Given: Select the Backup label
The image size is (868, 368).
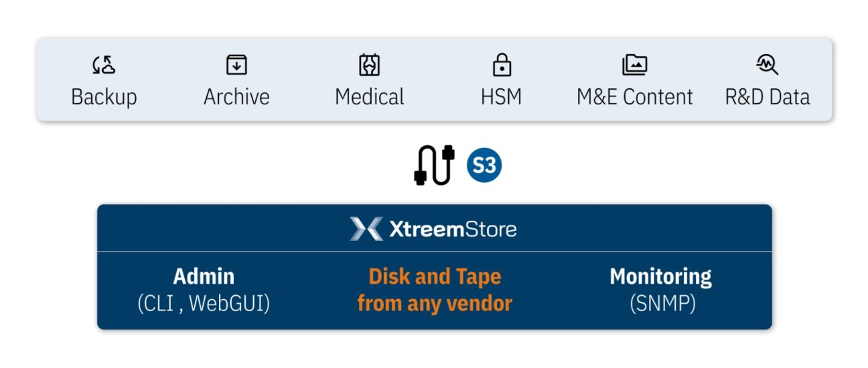Looking at the screenshot, I should tap(104, 97).
